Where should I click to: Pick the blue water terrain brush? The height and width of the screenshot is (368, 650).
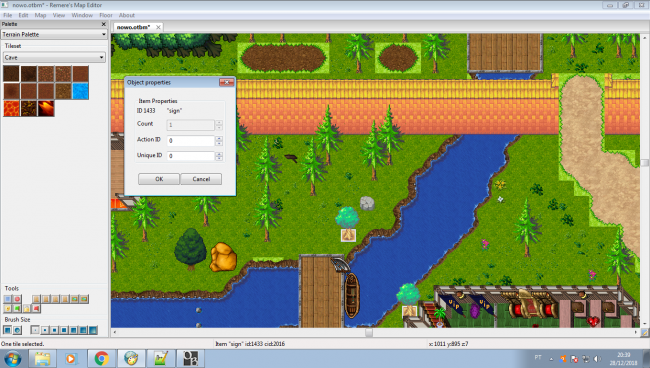[x=80, y=91]
